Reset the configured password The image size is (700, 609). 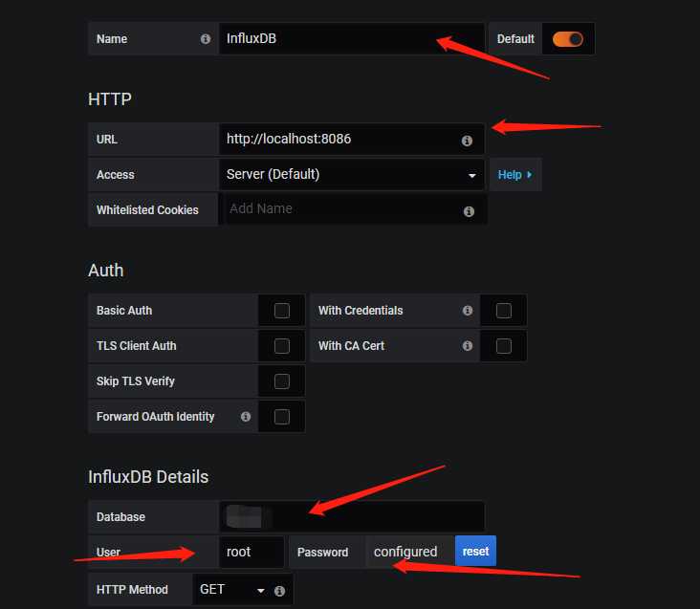[x=475, y=551]
